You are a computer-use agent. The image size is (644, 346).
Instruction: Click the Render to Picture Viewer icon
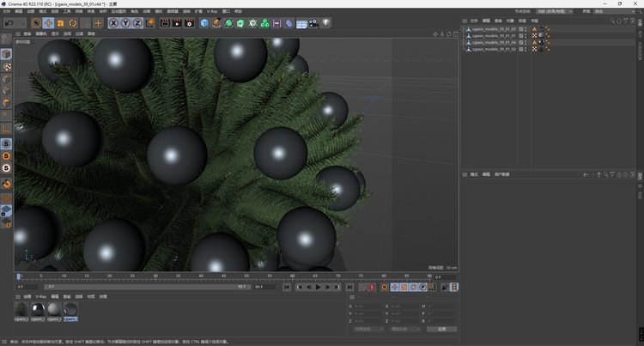tap(177, 23)
